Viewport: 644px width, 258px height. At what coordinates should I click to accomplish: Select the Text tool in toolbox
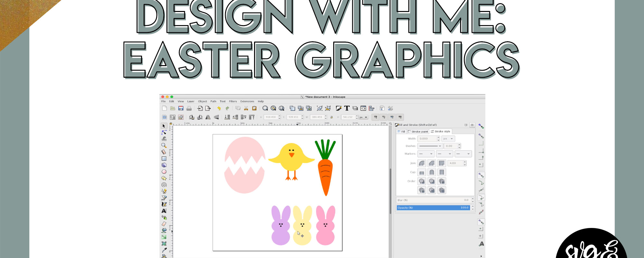[x=164, y=211]
